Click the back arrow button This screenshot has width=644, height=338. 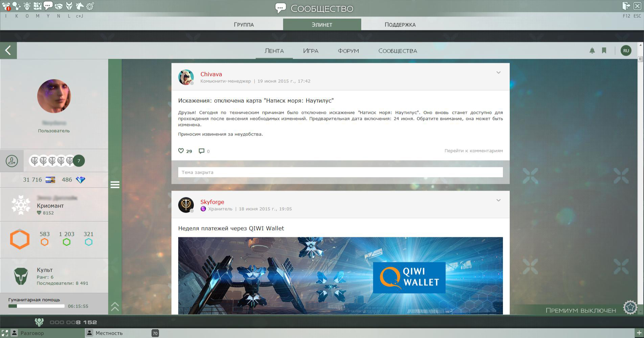coord(8,51)
